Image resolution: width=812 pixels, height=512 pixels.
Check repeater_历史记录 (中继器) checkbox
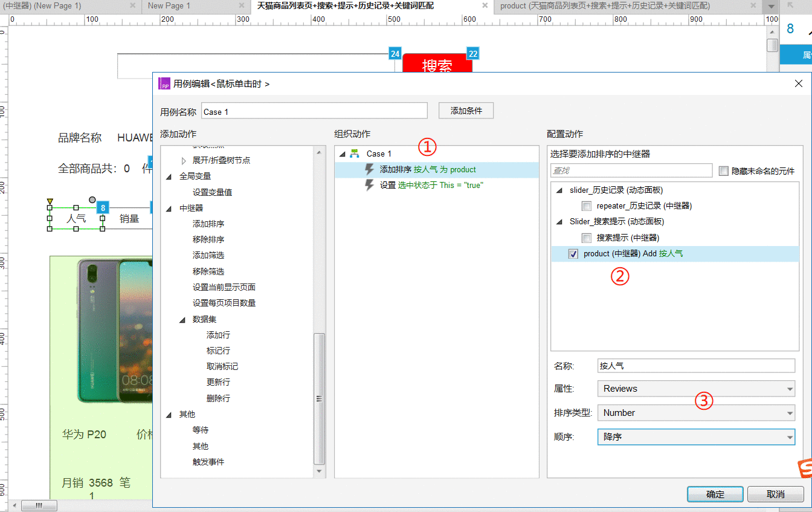pos(586,206)
